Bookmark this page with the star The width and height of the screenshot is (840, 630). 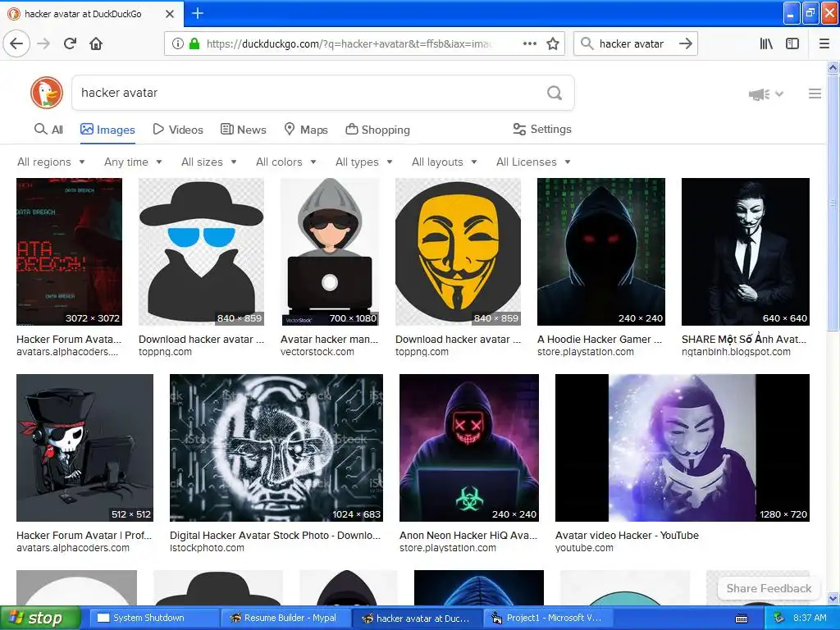click(553, 43)
